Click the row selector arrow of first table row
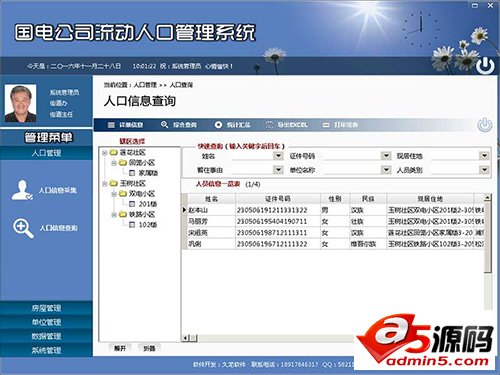This screenshot has height=375, width=500. point(184,210)
